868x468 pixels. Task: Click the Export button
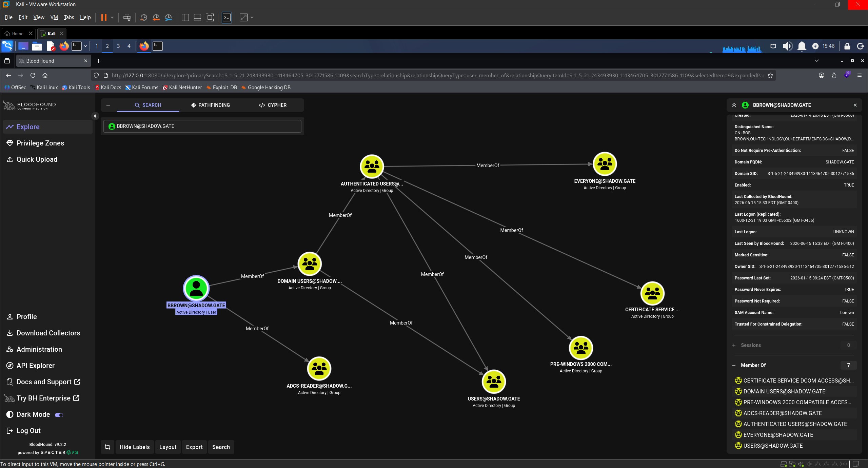pyautogui.click(x=194, y=447)
